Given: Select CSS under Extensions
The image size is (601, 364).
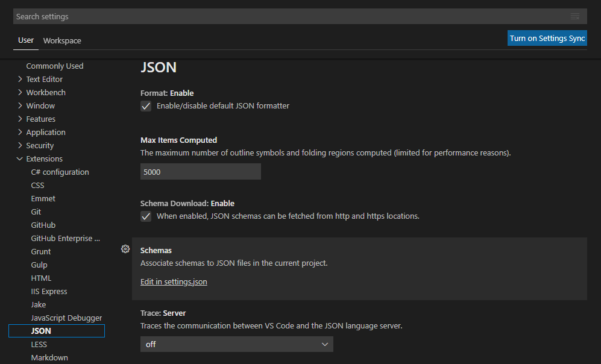Looking at the screenshot, I should click(37, 186).
